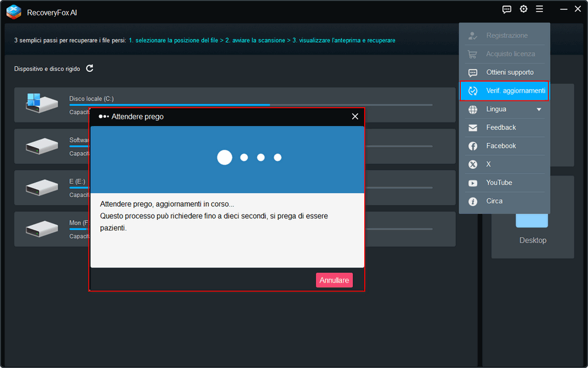Click step 2 avviare la scansione text
The width and height of the screenshot is (588, 368).
pos(255,40)
